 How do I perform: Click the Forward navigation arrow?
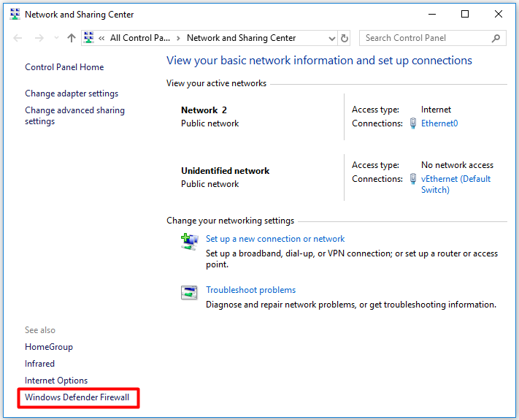click(38, 38)
